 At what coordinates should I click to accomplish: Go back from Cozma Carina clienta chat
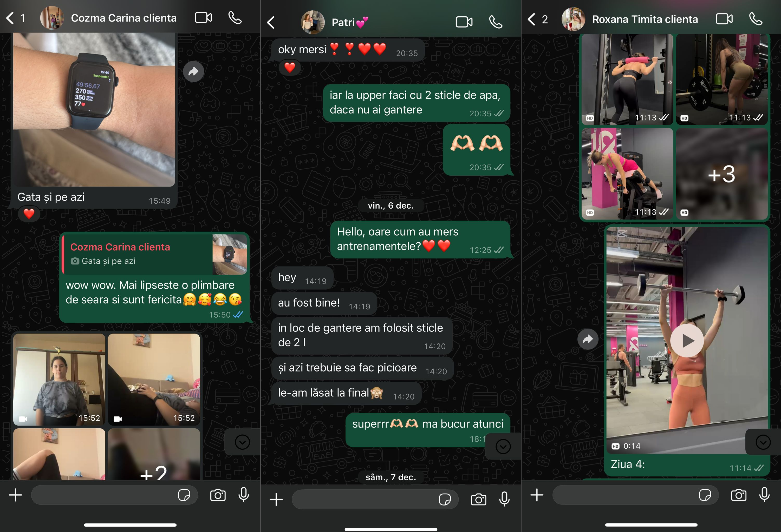(10, 18)
